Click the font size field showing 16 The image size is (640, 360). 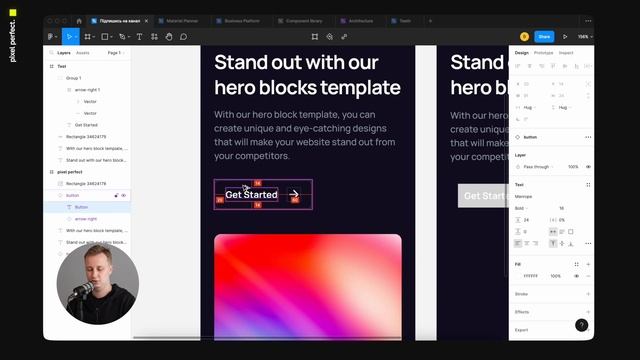coord(562,208)
